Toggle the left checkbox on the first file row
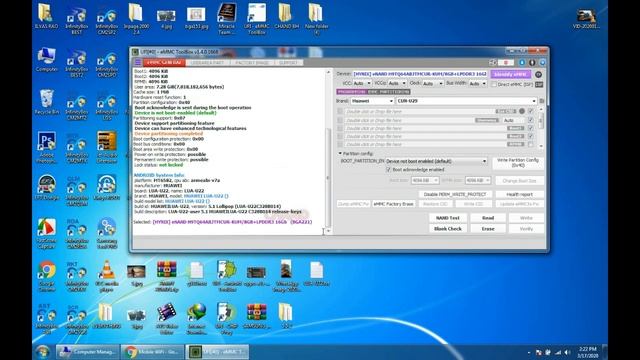Screen dimensions: 640x360 (x=340, y=111)
